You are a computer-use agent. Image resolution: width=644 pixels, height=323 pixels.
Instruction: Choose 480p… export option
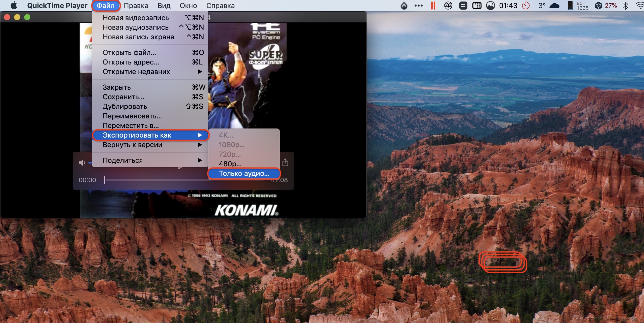(230, 164)
